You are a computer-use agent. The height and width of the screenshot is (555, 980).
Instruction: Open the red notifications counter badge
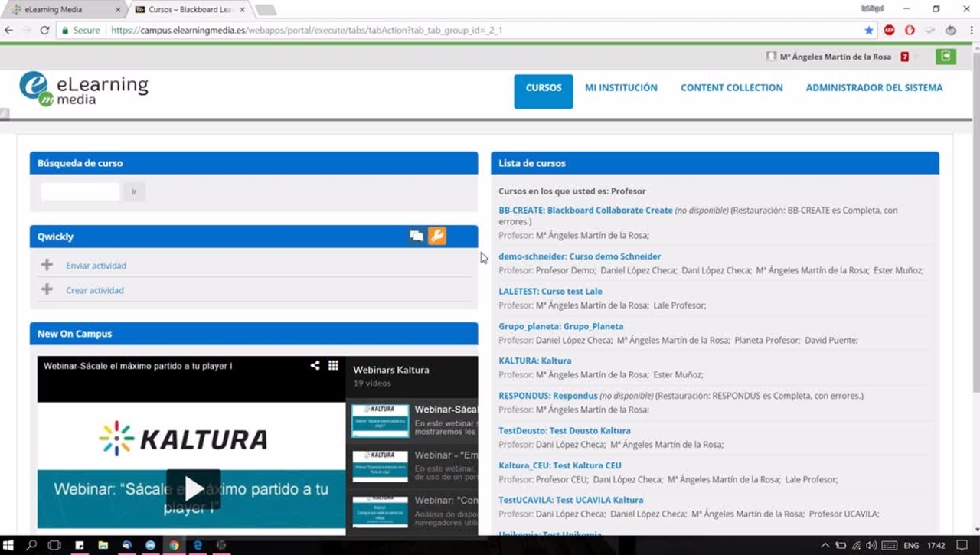pyautogui.click(x=905, y=57)
